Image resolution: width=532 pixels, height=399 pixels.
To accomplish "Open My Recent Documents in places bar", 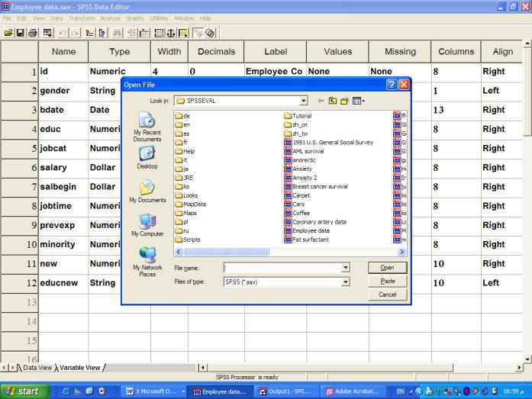I will pos(147,127).
